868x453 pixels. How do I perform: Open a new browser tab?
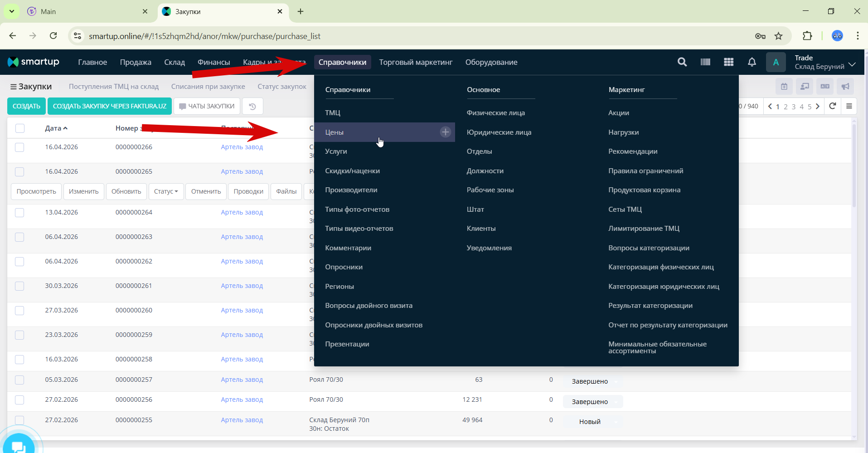pyautogui.click(x=300, y=11)
